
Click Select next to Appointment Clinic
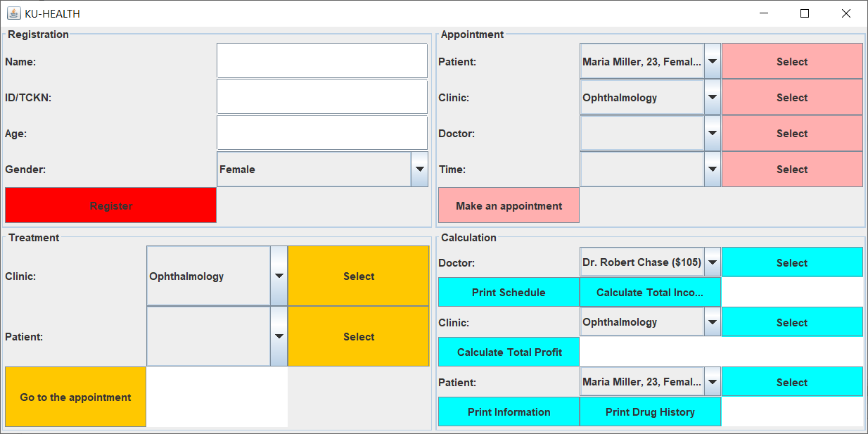(x=792, y=97)
